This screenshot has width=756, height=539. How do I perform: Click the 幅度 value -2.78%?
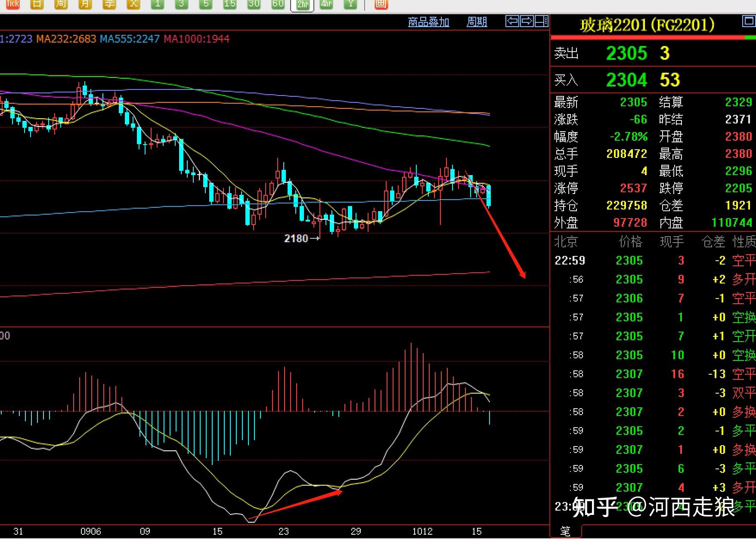(x=629, y=137)
